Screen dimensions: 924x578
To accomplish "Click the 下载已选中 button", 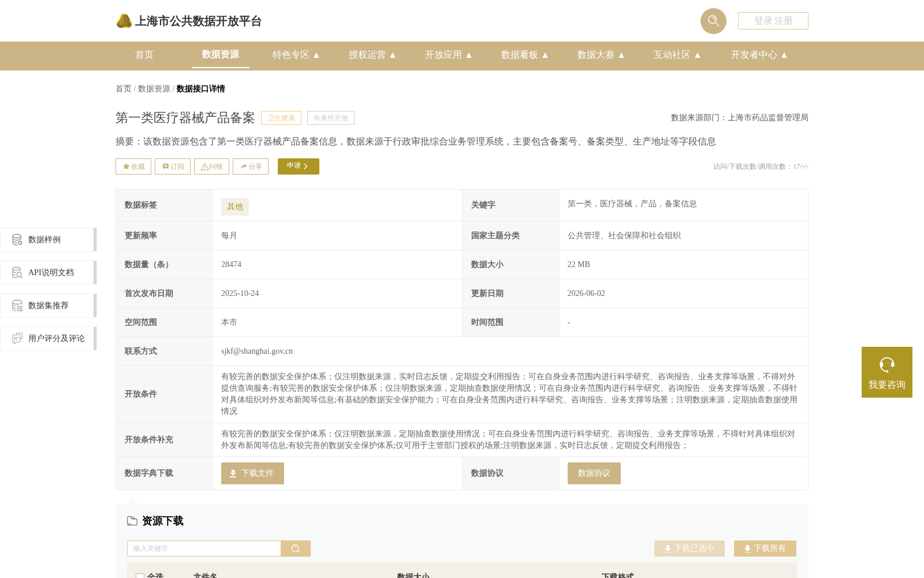I will [x=690, y=549].
